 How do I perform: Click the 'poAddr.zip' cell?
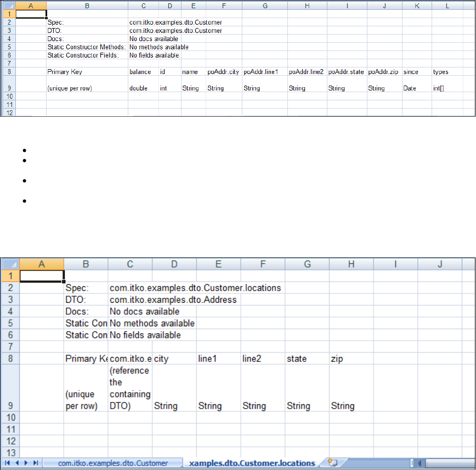[x=384, y=72]
